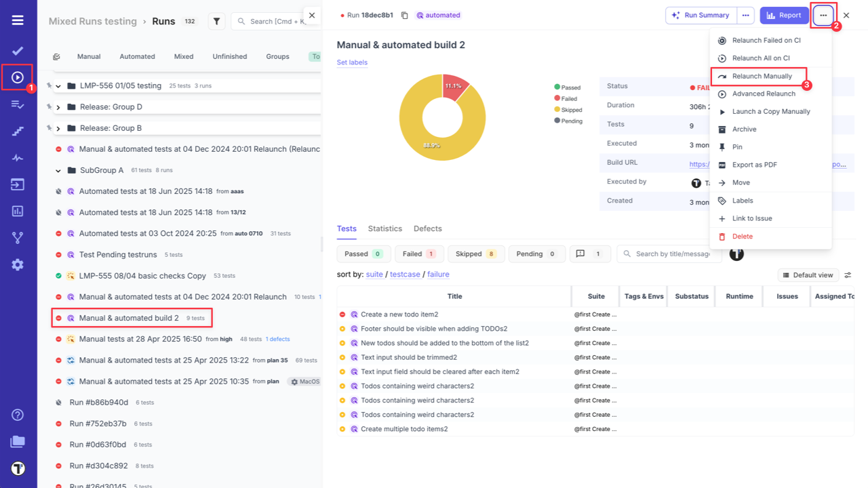Switch to the Statistics tab

(x=384, y=228)
